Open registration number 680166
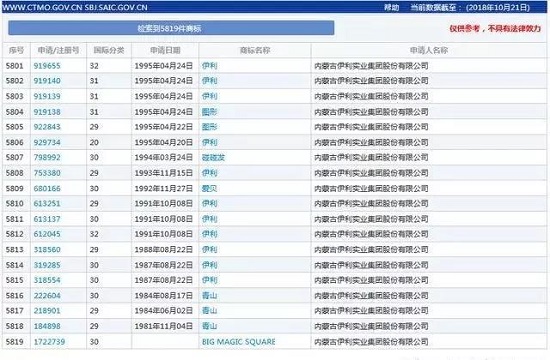 point(47,188)
